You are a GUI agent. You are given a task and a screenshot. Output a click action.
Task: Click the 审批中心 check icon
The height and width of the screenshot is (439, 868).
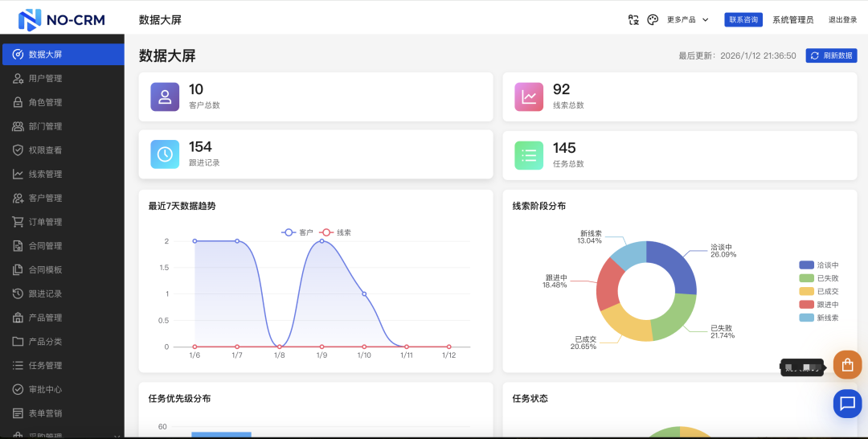[x=18, y=389]
